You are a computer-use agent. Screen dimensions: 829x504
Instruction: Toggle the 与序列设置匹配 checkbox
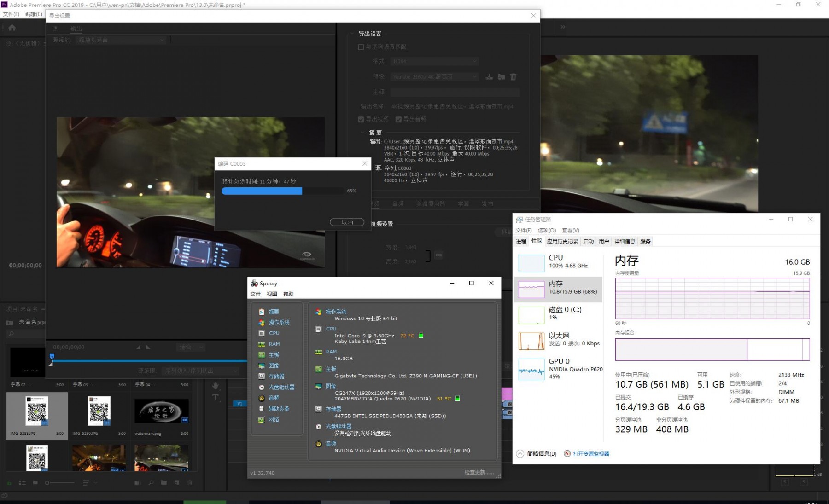click(361, 47)
